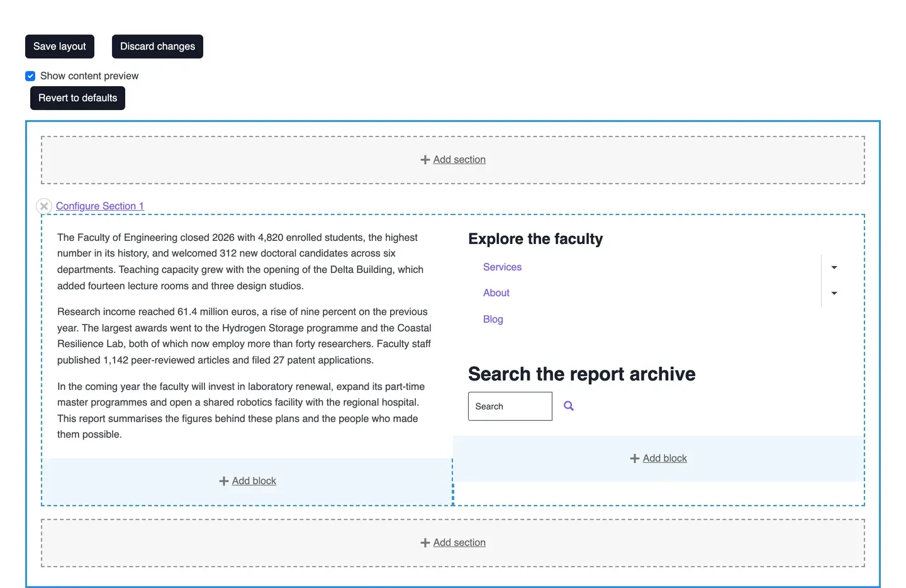The image size is (906, 588).
Task: Add a block to the right column
Action: tap(658, 458)
